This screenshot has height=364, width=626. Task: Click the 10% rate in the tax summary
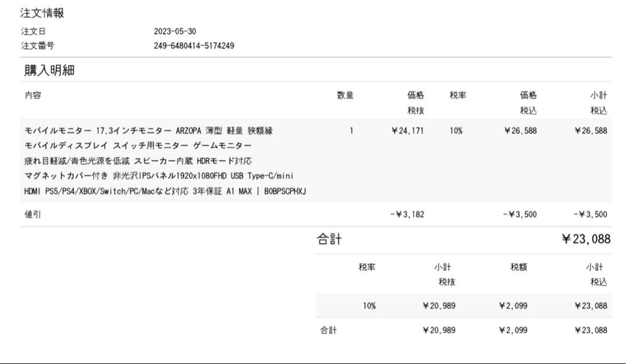click(x=369, y=305)
